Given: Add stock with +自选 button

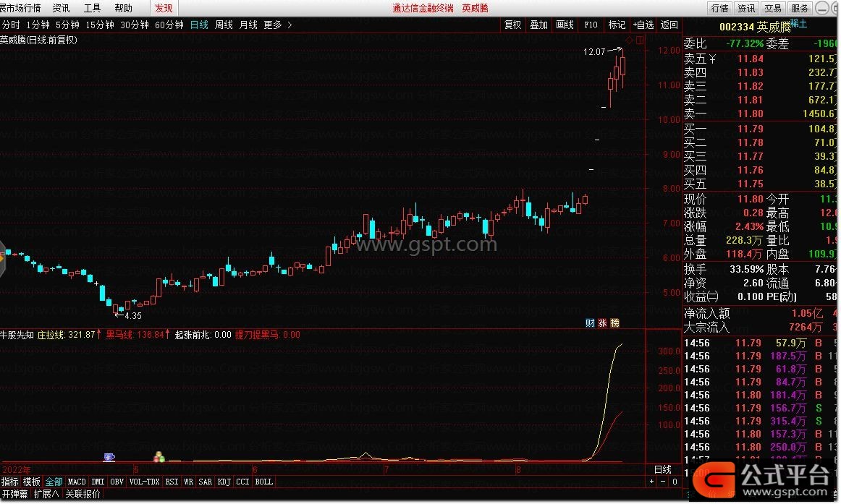Looking at the screenshot, I should click(643, 25).
